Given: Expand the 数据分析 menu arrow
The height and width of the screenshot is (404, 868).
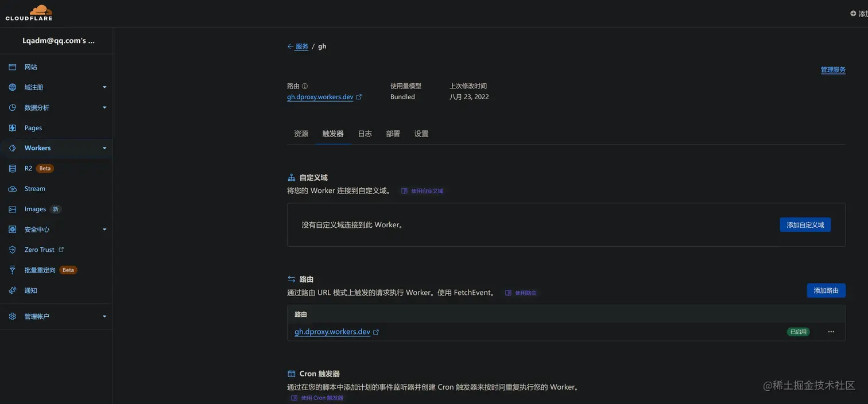Looking at the screenshot, I should pos(104,107).
